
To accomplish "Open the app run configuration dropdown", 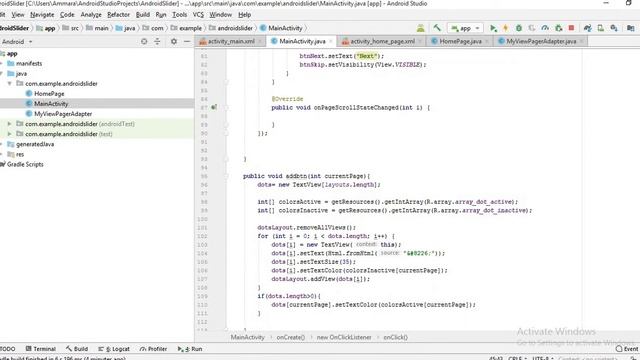I will (465, 28).
